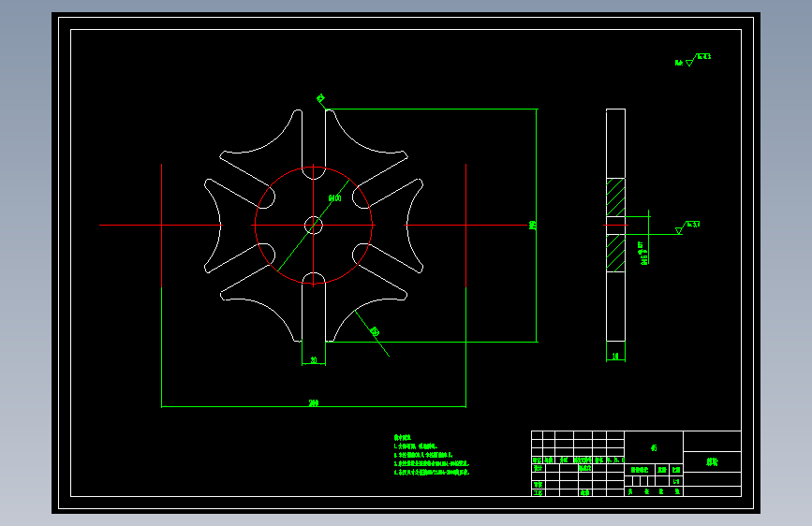Click the small center hole circle of the wheel
This screenshot has height=526, width=812.
(314, 226)
